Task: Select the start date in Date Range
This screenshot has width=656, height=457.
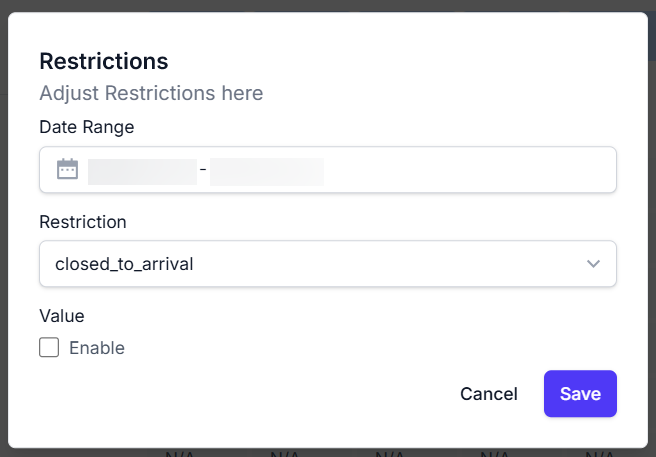Action: pos(142,170)
